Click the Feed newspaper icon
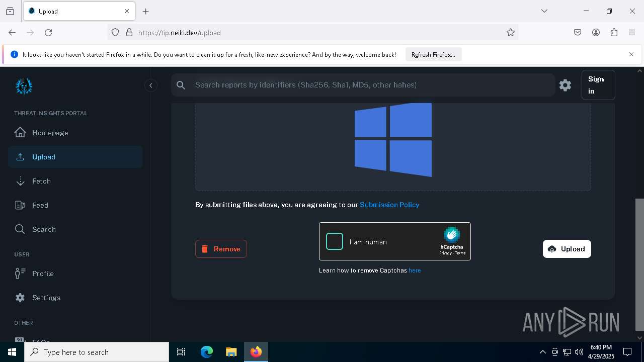 pyautogui.click(x=20, y=205)
